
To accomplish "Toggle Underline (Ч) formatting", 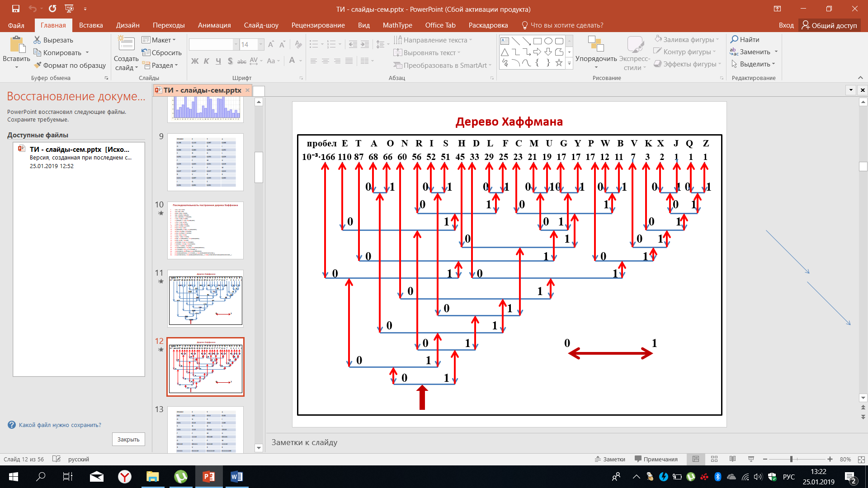I will pos(218,61).
